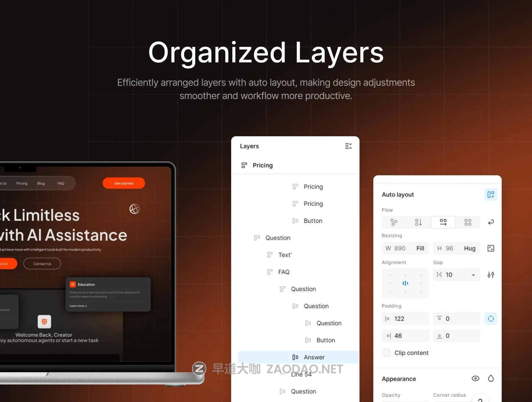Click the resize to fit icon
Screen dimensions: 532x402
point(491,248)
